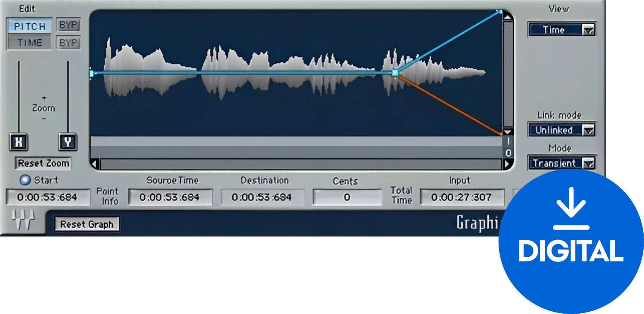Click the Destination time field
The image size is (644, 314).
[262, 197]
